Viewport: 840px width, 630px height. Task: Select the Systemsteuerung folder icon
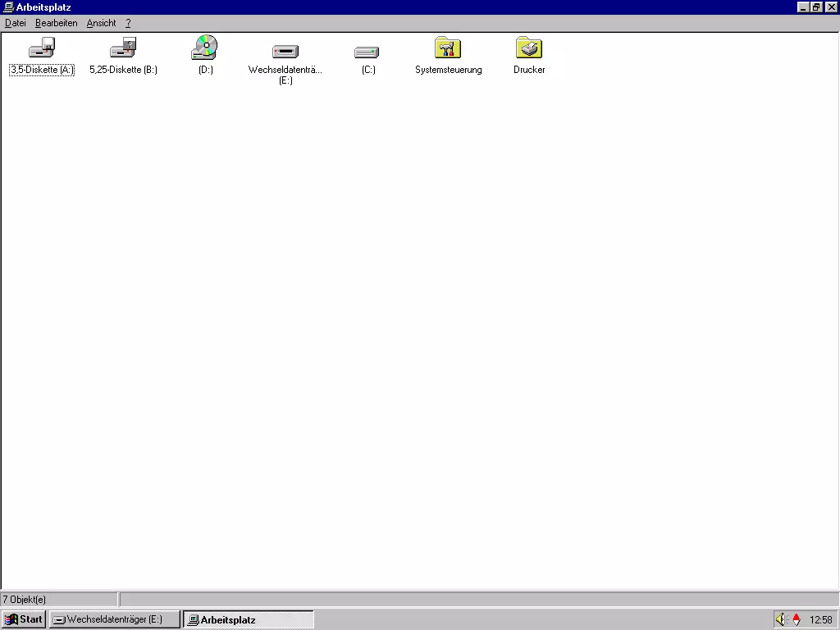[448, 48]
